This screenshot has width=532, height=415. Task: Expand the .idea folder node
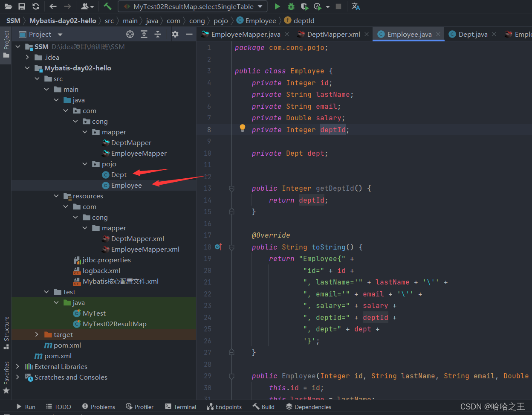(x=28, y=57)
